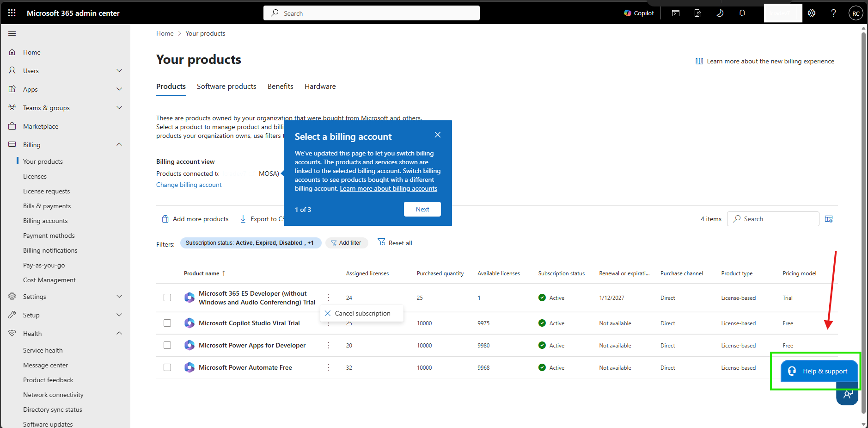Open Cloud Shell terminal icon in header
Screen dimensions: 868x428
676,13
